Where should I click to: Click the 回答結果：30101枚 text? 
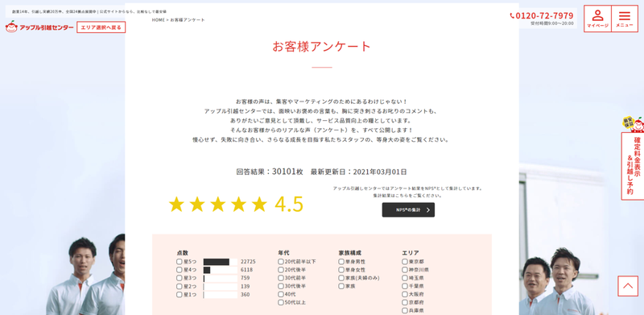[x=270, y=172]
